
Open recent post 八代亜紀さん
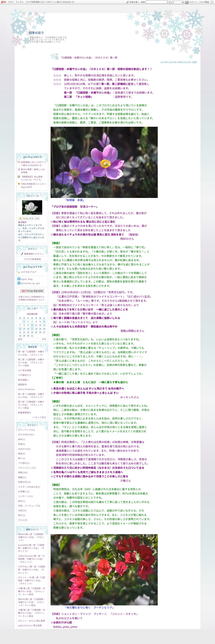24,375
